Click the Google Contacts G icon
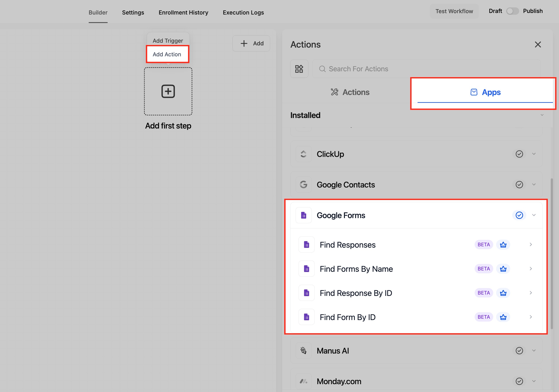Screen dimensions: 559x392 coord(303,185)
